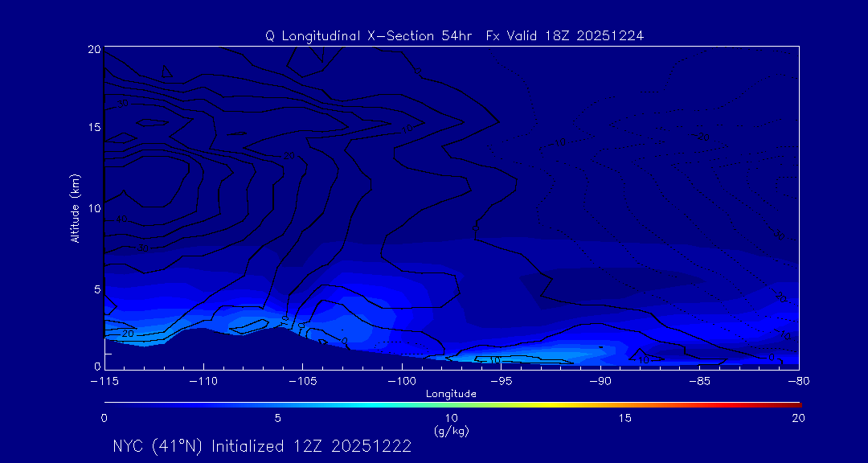Click the color bar's 0 tick label
This screenshot has width=868, height=463.
[x=104, y=418]
